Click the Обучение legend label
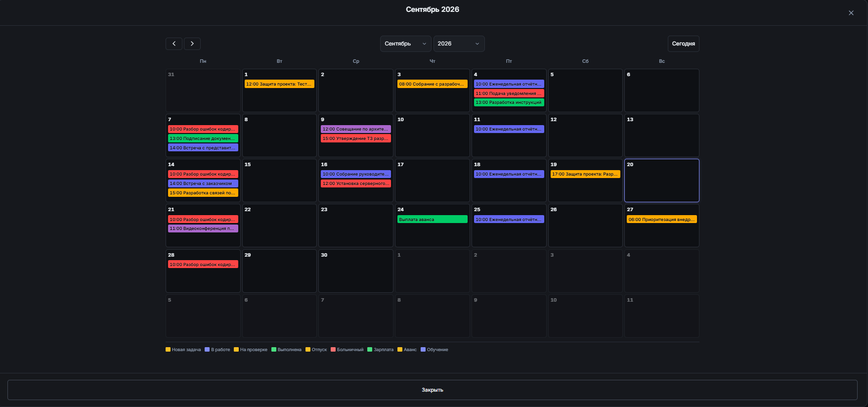Screen dimensions: 868x407 click(437, 350)
